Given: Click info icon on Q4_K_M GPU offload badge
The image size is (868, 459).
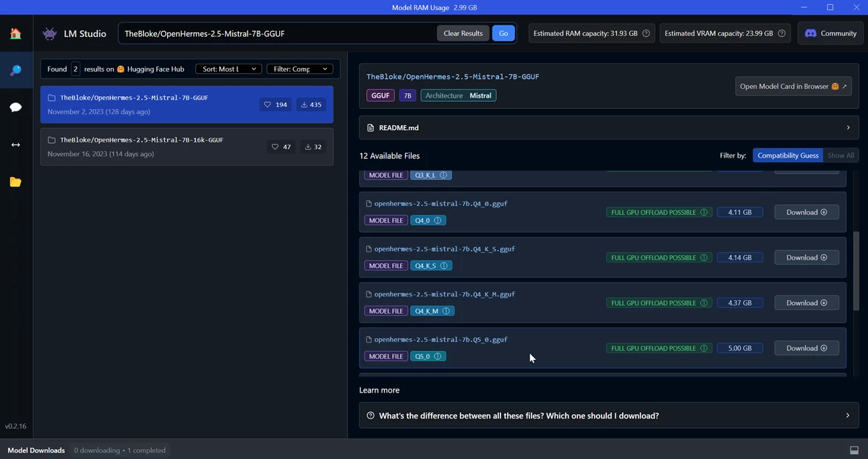Looking at the screenshot, I should coord(704,303).
